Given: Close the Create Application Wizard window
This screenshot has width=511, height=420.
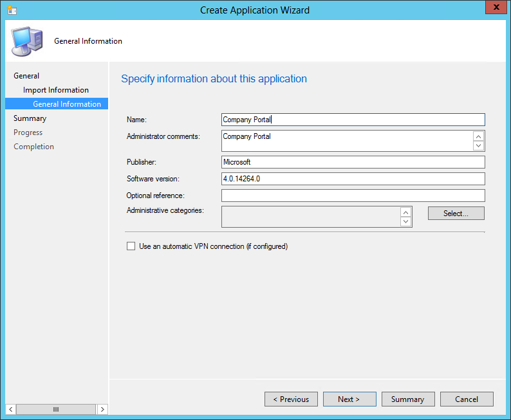Looking at the screenshot, I should tap(496, 7).
